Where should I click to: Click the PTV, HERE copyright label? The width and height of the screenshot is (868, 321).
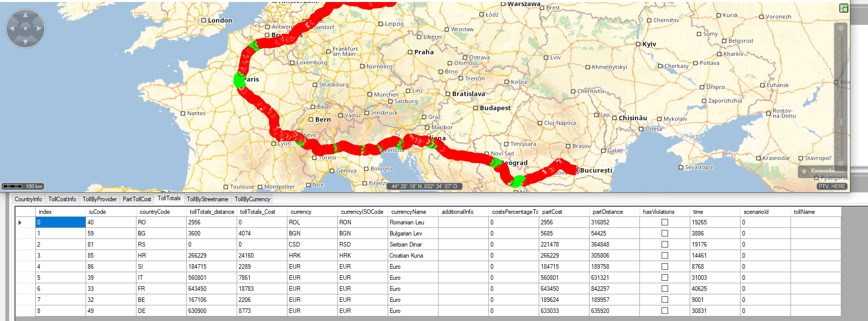point(832,186)
